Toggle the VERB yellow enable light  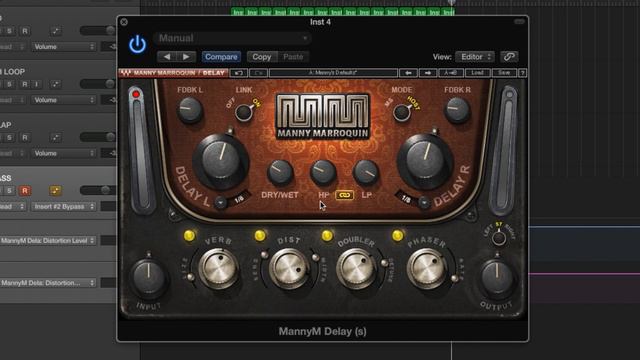[x=189, y=236]
